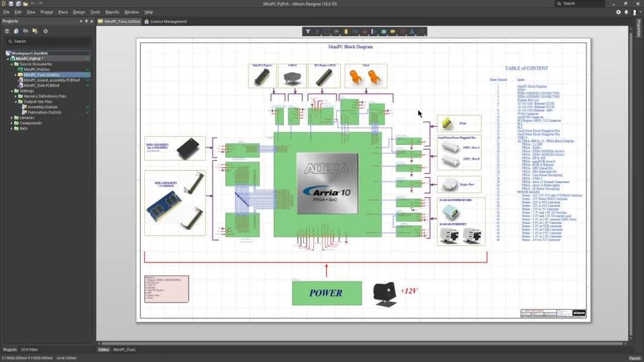
Task: Collapse the Source Documents folder
Action: [11, 64]
